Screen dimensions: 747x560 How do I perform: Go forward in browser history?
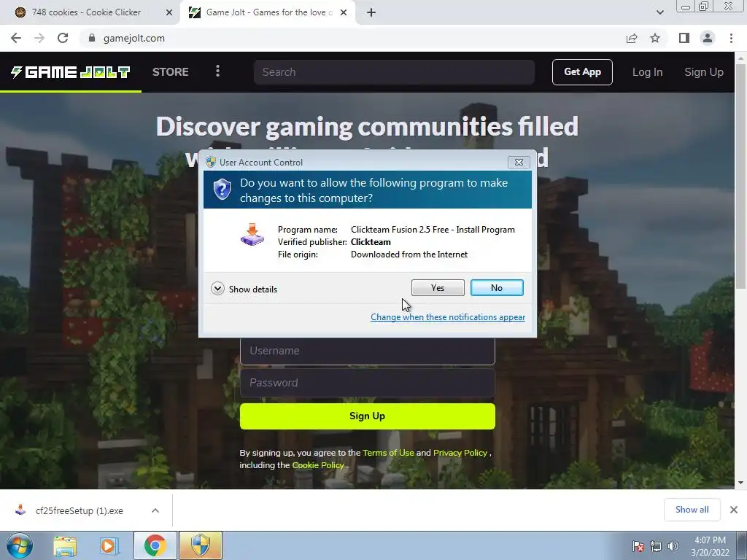click(x=39, y=38)
